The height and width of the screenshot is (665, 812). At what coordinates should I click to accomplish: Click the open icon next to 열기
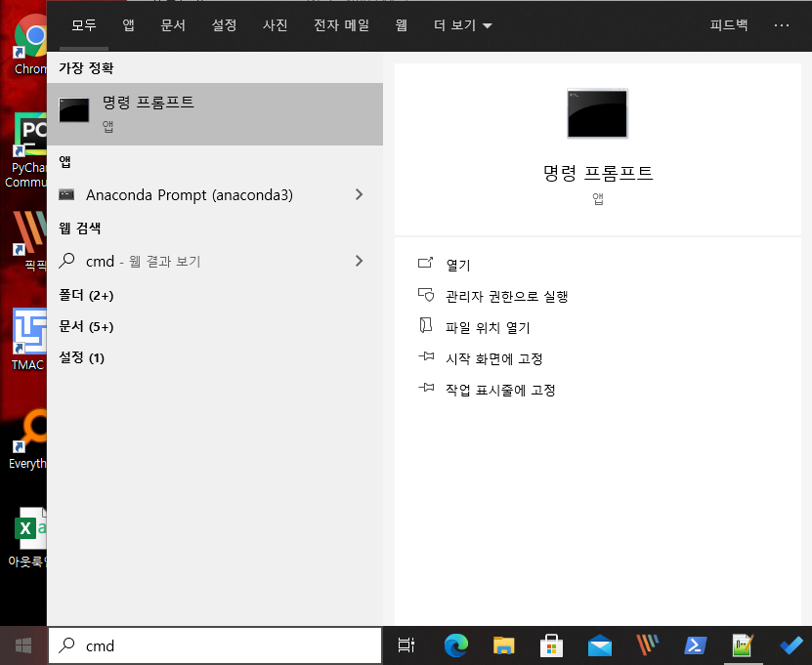[426, 263]
